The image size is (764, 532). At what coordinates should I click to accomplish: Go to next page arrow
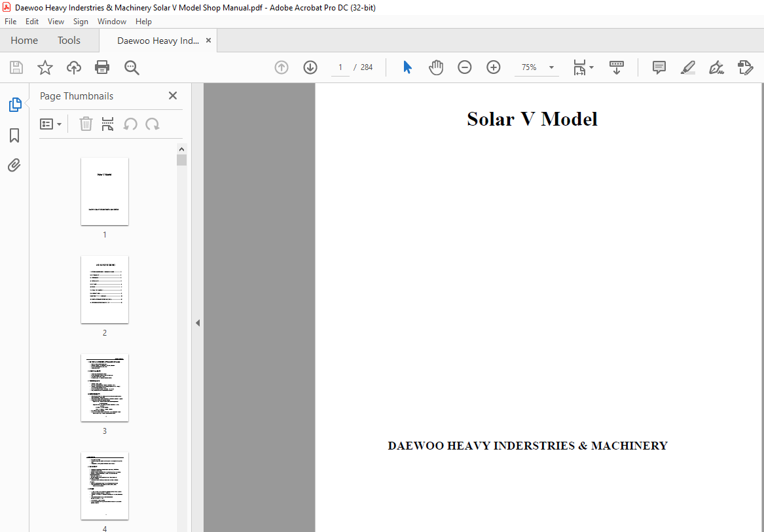tap(310, 67)
